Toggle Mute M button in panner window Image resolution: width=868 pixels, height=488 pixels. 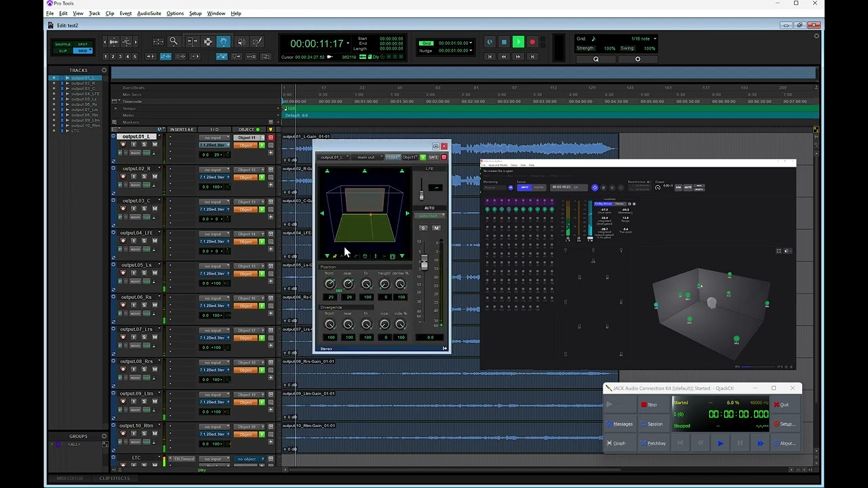(x=436, y=228)
